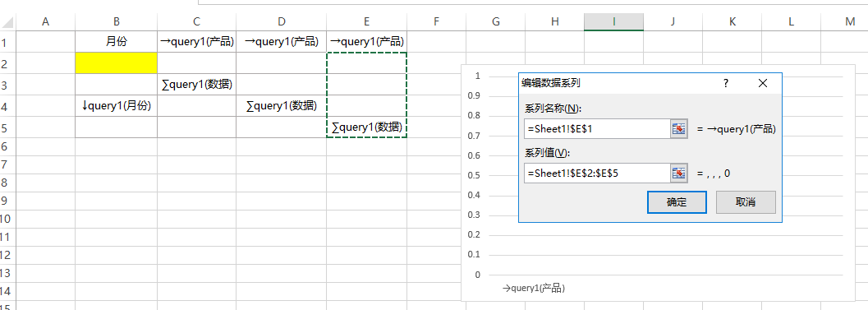Confirm with the 确定 button

[677, 202]
